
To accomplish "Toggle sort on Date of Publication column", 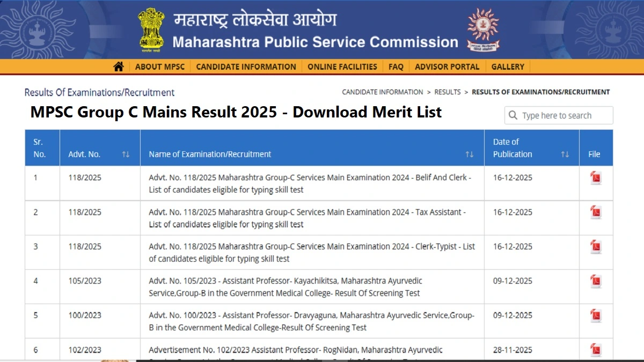I will point(564,154).
